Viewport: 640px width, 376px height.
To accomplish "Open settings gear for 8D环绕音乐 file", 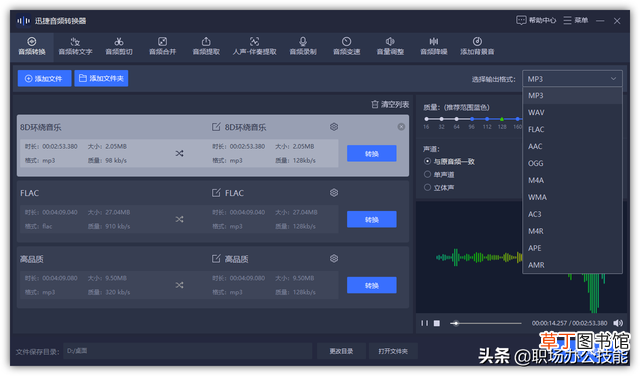I will coord(334,127).
